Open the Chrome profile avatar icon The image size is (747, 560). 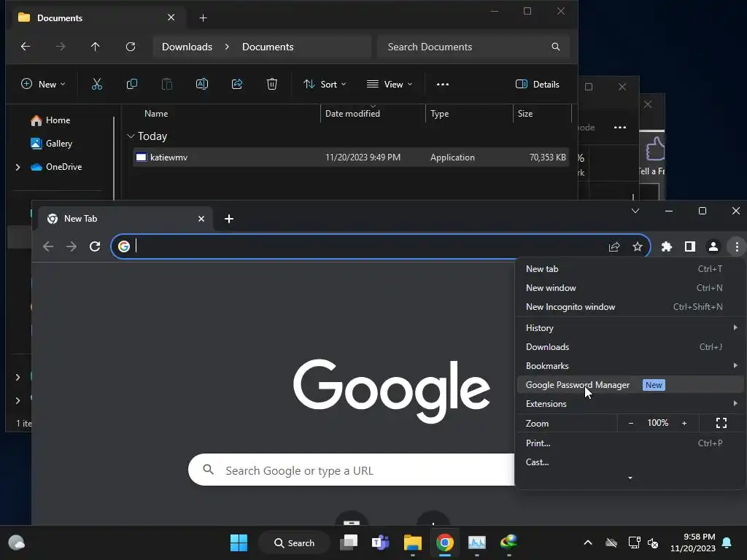[x=713, y=246]
